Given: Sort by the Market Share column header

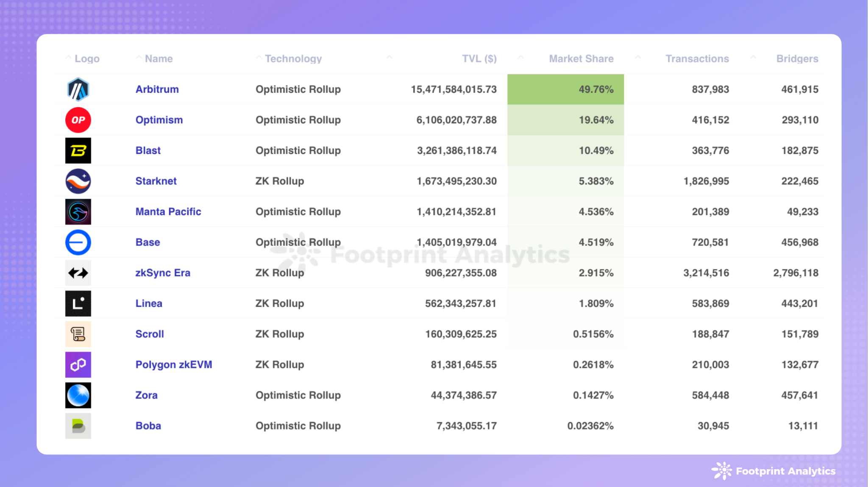Looking at the screenshot, I should point(581,58).
